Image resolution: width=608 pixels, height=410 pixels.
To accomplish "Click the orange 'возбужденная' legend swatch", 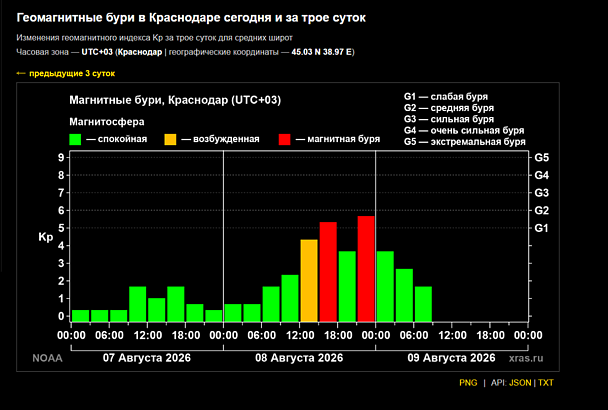I will [170, 139].
